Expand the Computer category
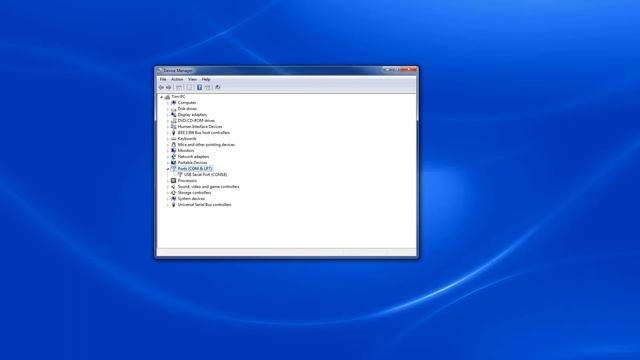Image resolution: width=640 pixels, height=360 pixels. [168, 103]
